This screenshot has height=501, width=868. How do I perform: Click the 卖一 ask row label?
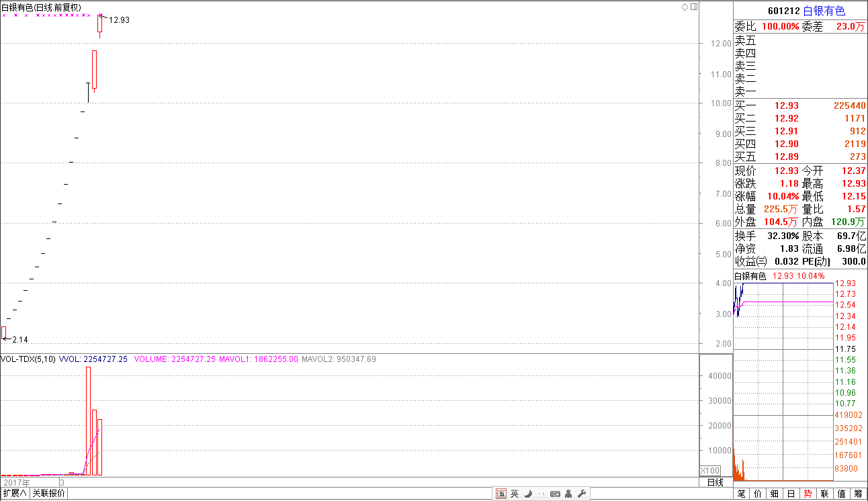pos(745,92)
